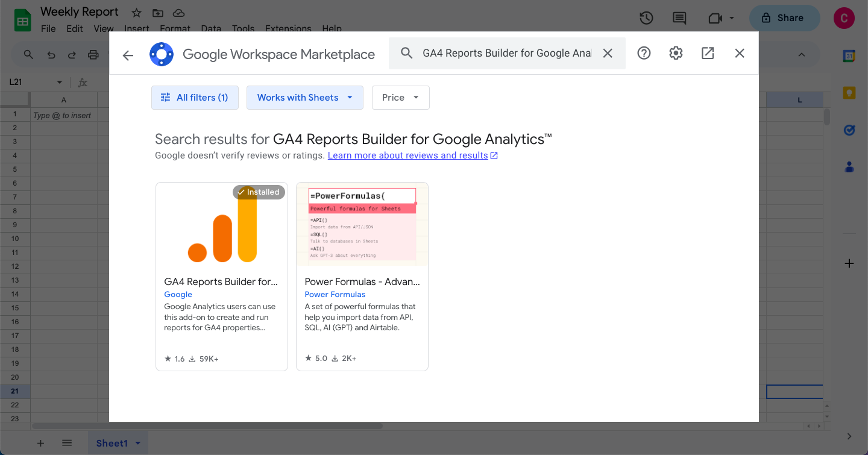This screenshot has height=455, width=868.
Task: Open the Google Sheets home icon
Action: coord(22,21)
